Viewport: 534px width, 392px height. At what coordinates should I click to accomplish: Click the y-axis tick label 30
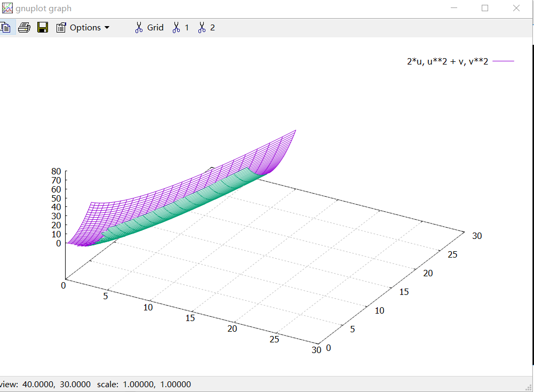pyautogui.click(x=477, y=236)
